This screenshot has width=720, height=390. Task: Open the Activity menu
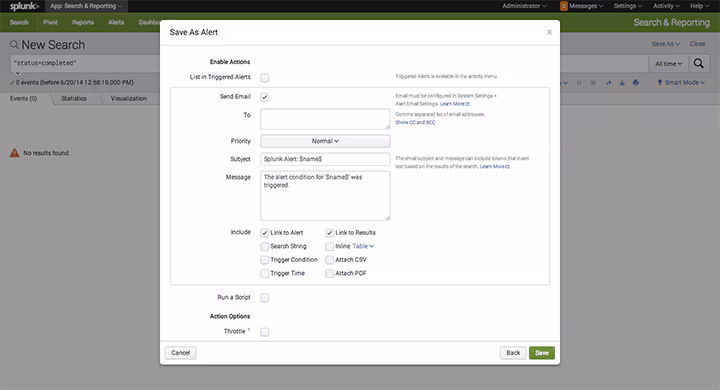click(x=666, y=6)
